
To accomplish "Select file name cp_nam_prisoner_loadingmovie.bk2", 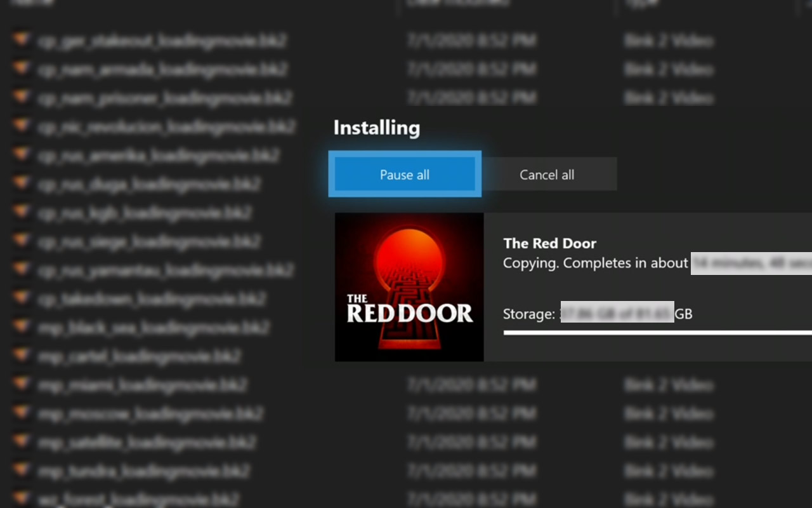I will (x=164, y=98).
